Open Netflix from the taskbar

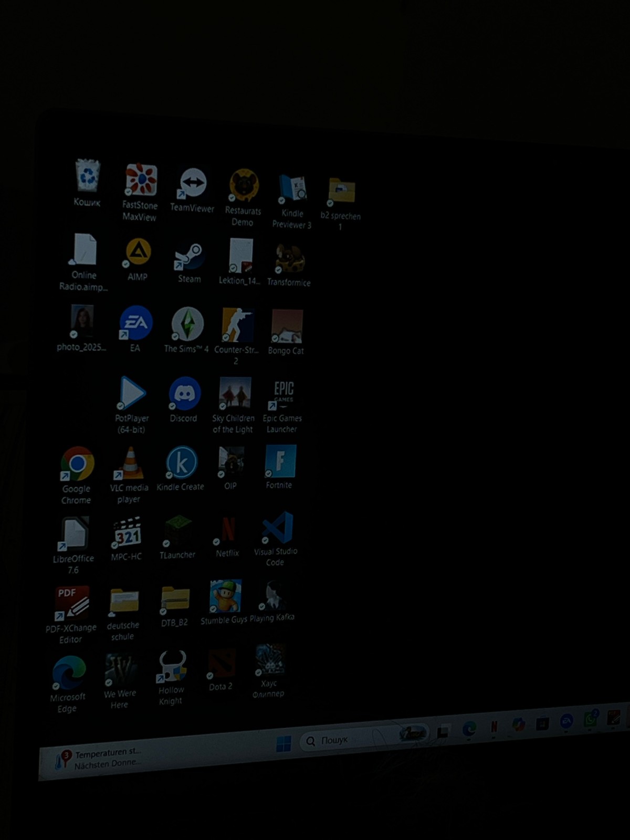tap(493, 727)
